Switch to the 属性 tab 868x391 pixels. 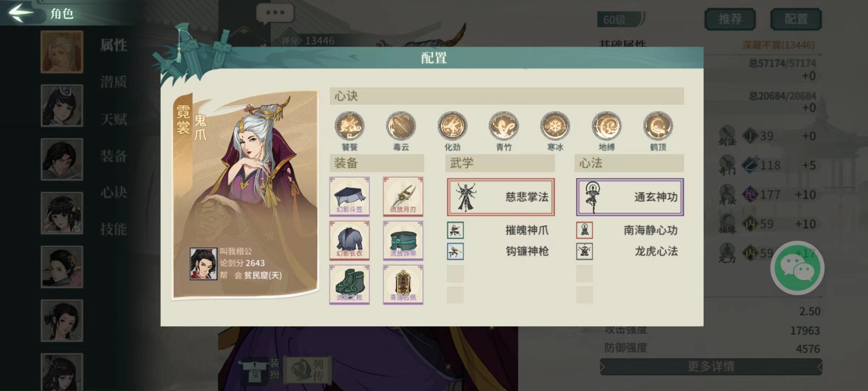(114, 45)
